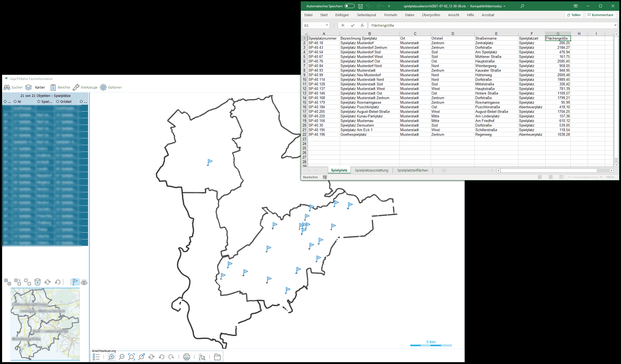Screen dimensions: 621x364
Task: Click the trash can clear selection icon
Action: [x=37, y=282]
